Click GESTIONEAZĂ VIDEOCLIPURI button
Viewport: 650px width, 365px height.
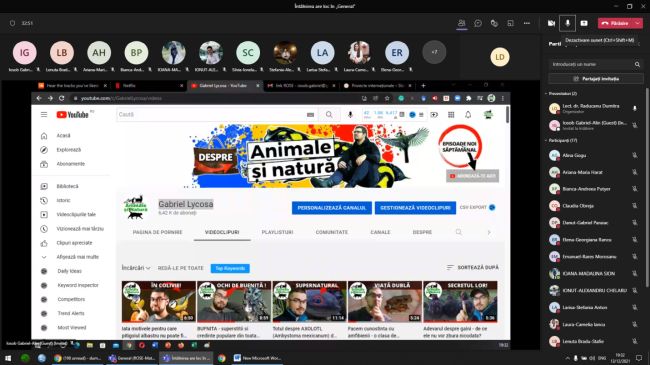415,208
